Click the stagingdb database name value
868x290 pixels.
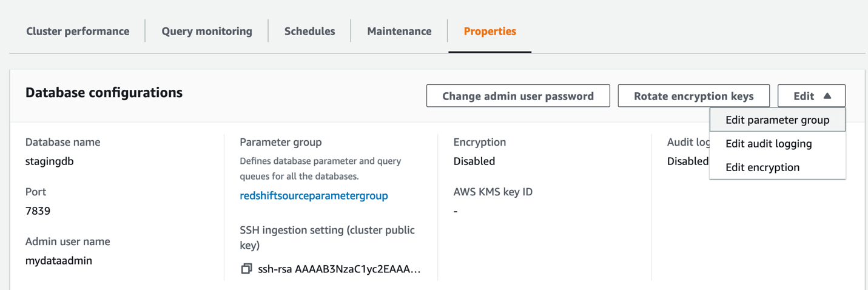pyautogui.click(x=50, y=161)
